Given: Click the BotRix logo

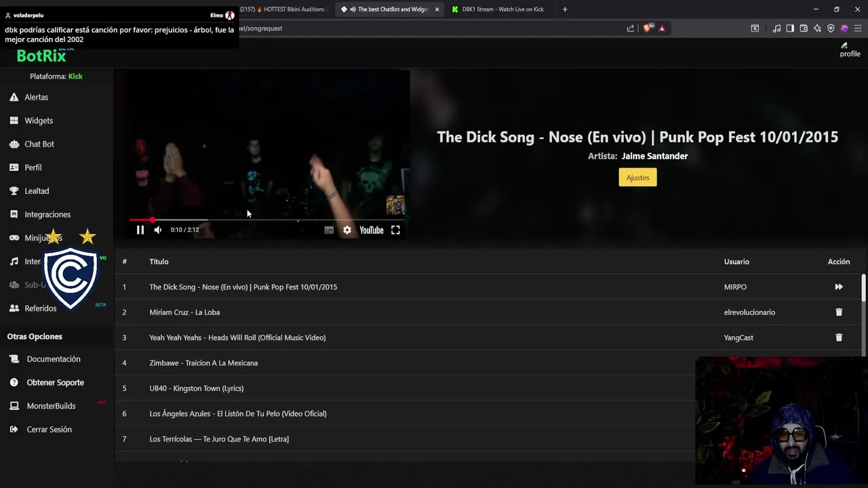Looking at the screenshot, I should point(41,56).
